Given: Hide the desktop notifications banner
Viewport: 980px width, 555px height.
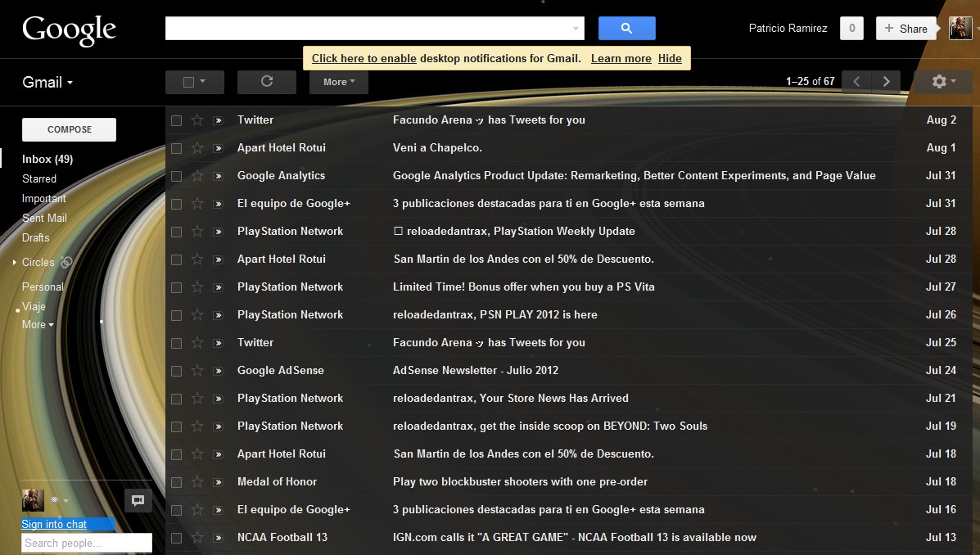Looking at the screenshot, I should tap(670, 58).
